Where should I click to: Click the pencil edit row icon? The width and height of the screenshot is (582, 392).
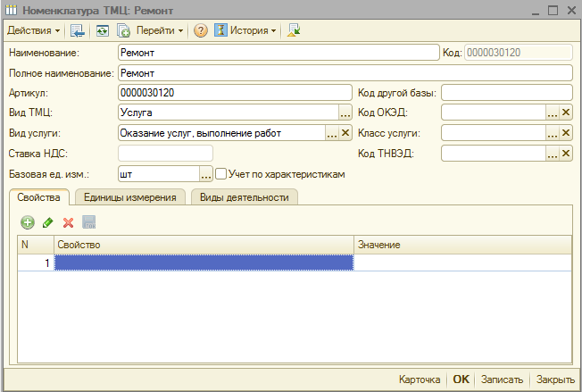click(48, 221)
